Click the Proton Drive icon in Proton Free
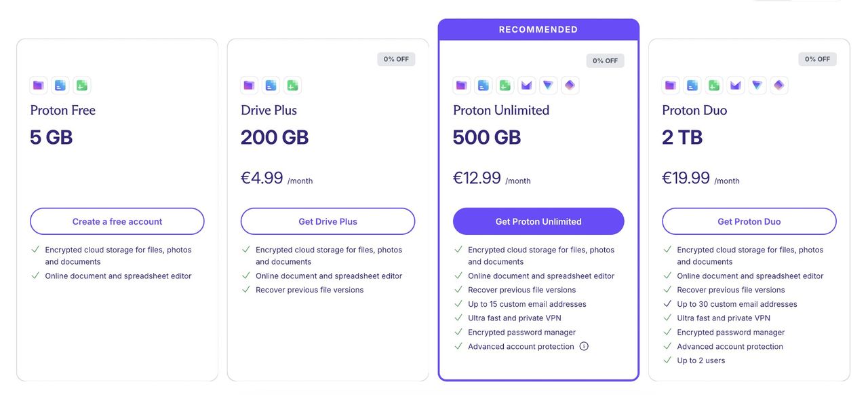This screenshot has height=395, width=868. click(x=39, y=86)
